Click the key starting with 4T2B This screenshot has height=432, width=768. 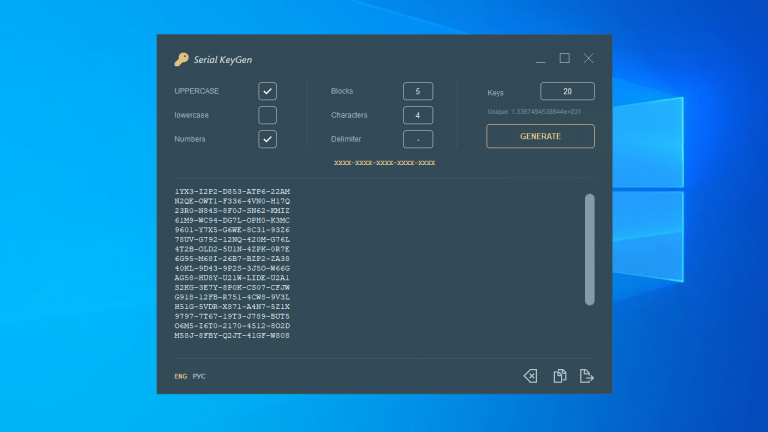tap(232, 249)
